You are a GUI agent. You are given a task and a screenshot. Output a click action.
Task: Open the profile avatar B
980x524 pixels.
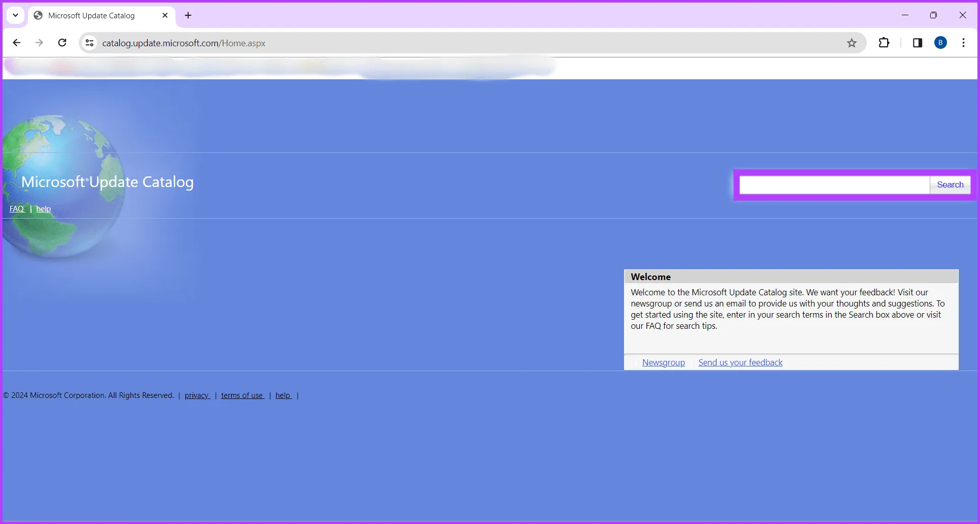tap(940, 43)
